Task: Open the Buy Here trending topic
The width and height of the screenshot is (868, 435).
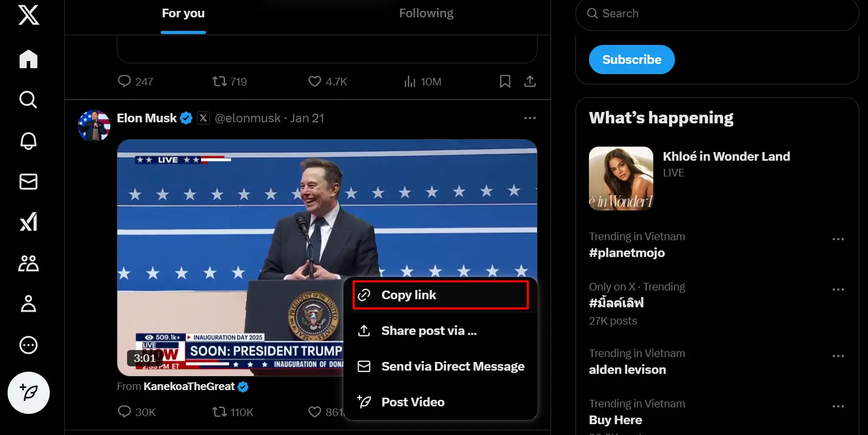Action: pyautogui.click(x=615, y=420)
